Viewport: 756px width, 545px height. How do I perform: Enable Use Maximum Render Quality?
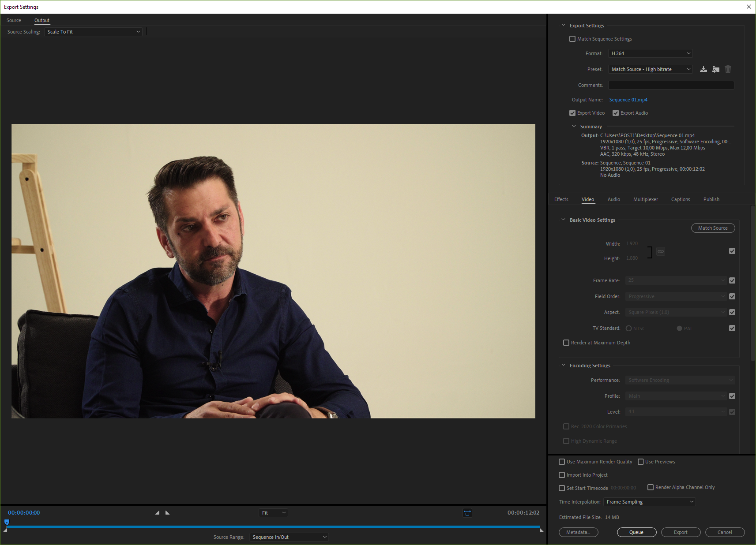coord(562,462)
